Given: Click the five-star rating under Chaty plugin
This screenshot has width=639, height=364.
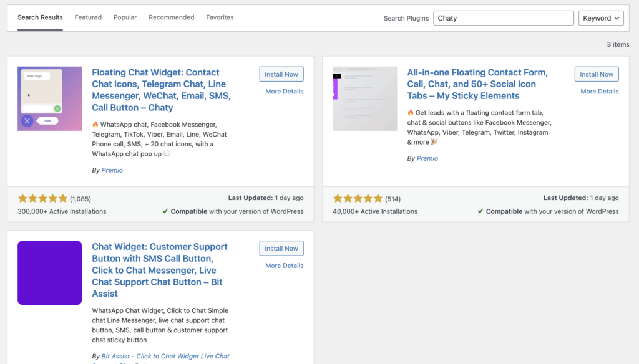Looking at the screenshot, I should pyautogui.click(x=42, y=198).
